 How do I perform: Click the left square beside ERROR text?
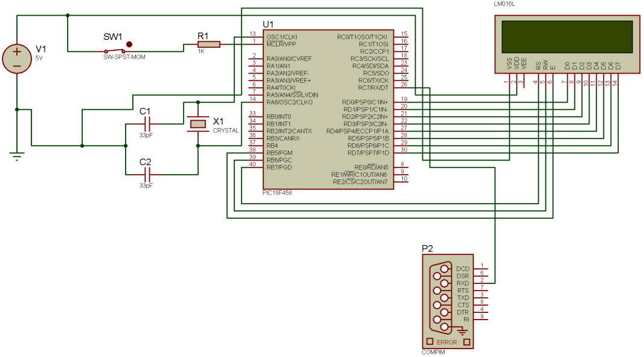pos(430,341)
